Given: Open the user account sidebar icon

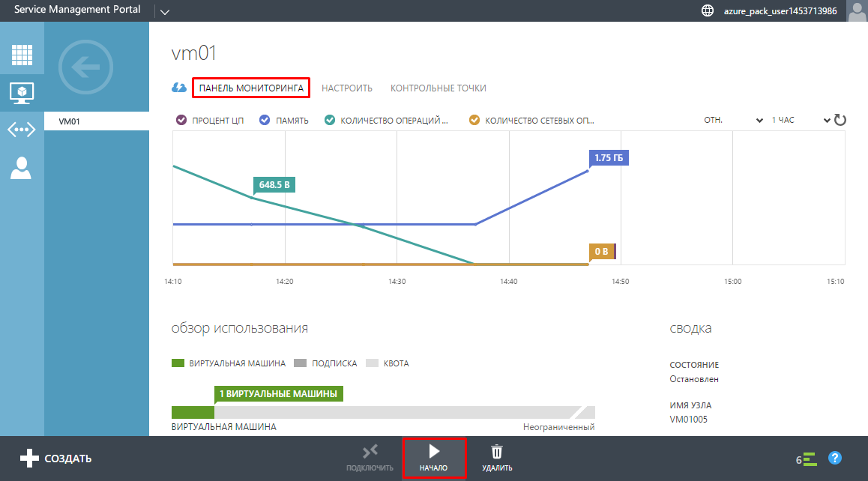Looking at the screenshot, I should click(22, 168).
